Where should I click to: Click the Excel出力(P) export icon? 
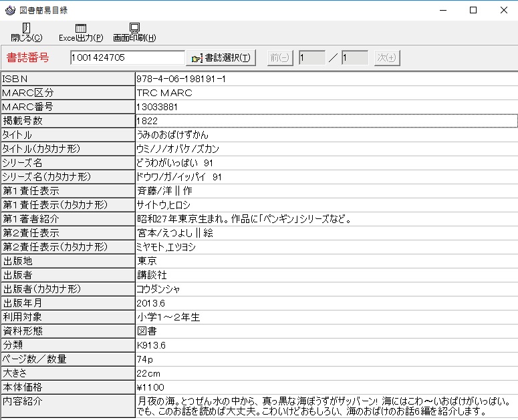pos(81,28)
